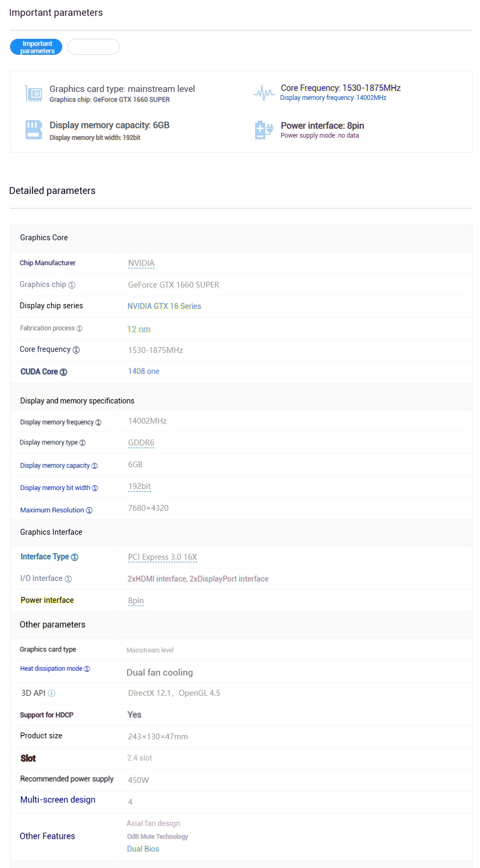Image resolution: width=480 pixels, height=868 pixels.
Task: Click the Multi-screen design label
Action: click(58, 800)
